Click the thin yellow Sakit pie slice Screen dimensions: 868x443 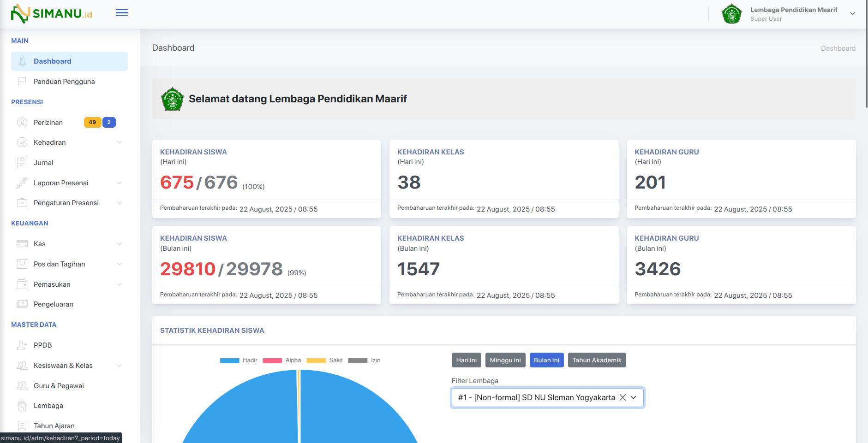[x=299, y=406]
